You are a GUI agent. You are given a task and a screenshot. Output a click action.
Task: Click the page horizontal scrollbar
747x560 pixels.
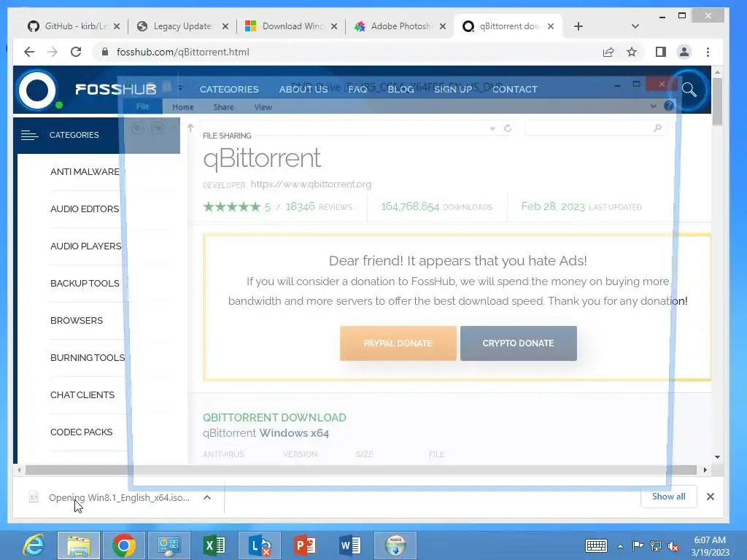(x=360, y=470)
